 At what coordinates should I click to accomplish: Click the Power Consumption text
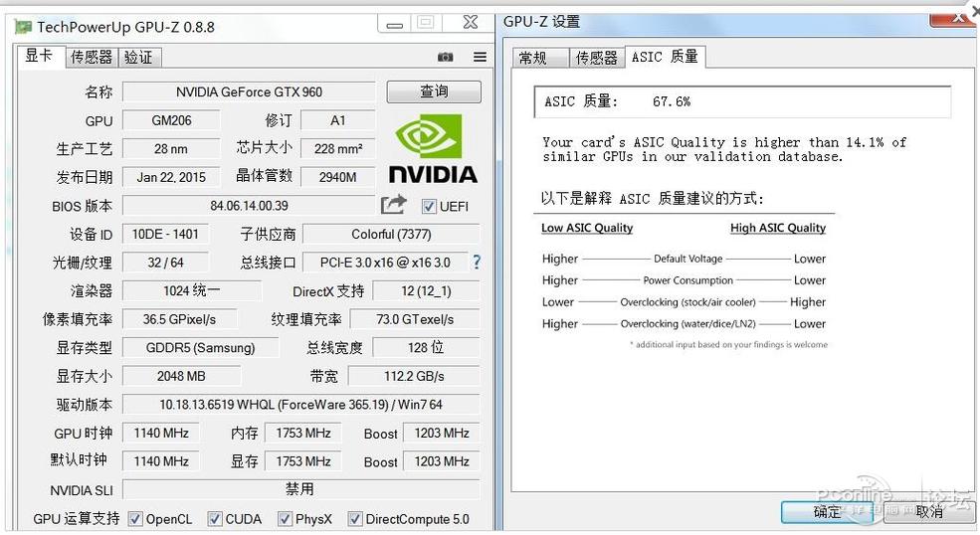click(688, 280)
